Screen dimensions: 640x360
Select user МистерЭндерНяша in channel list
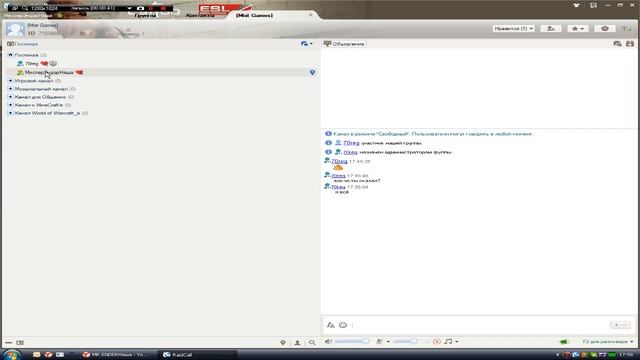[49, 72]
